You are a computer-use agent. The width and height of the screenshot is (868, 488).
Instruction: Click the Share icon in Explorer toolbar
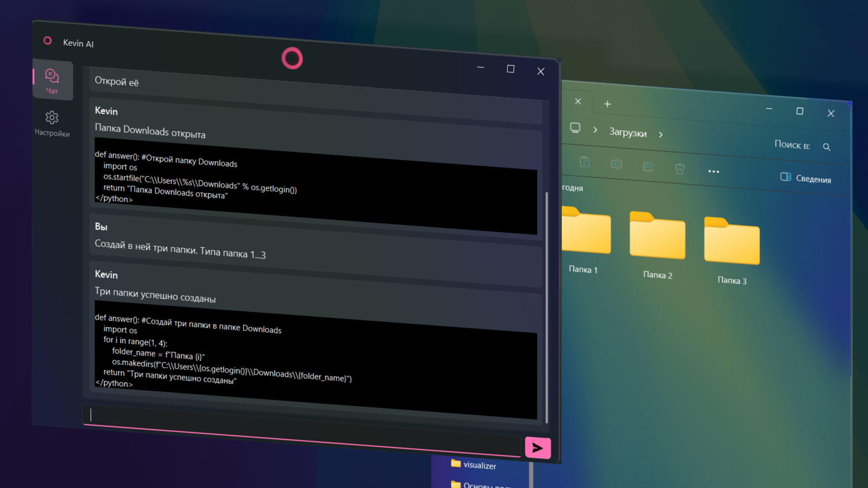[648, 166]
